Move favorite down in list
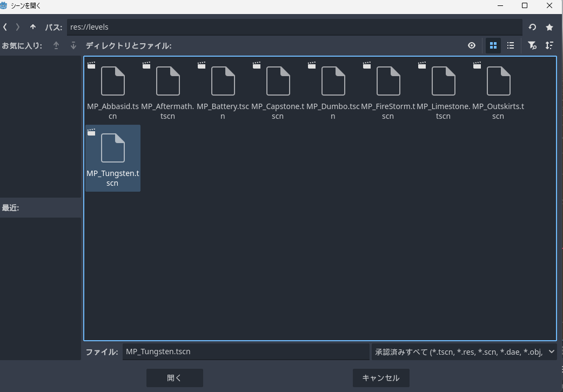This screenshot has width=563, height=392. point(73,46)
